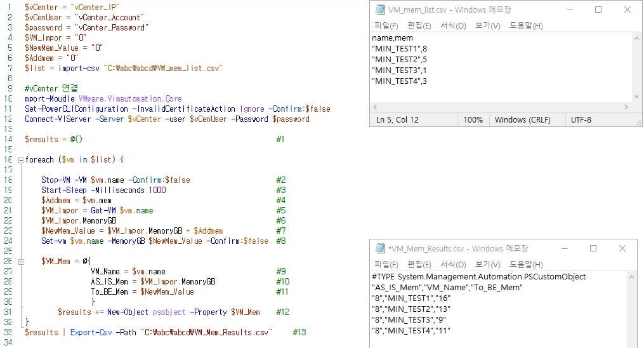This screenshot has height=348, width=644.
Task: Click the Start-Sleep -Milliseconds 1000 line
Action: tap(103, 191)
